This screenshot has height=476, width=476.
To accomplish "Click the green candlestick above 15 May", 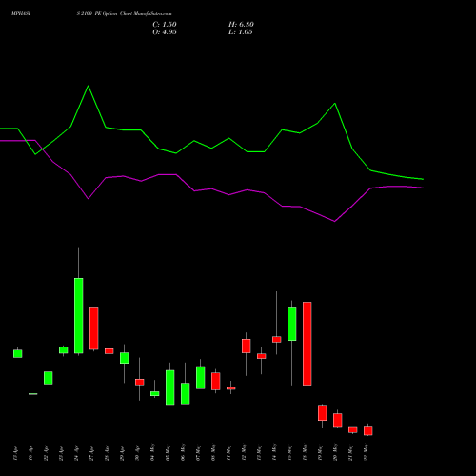I will [292, 324].
